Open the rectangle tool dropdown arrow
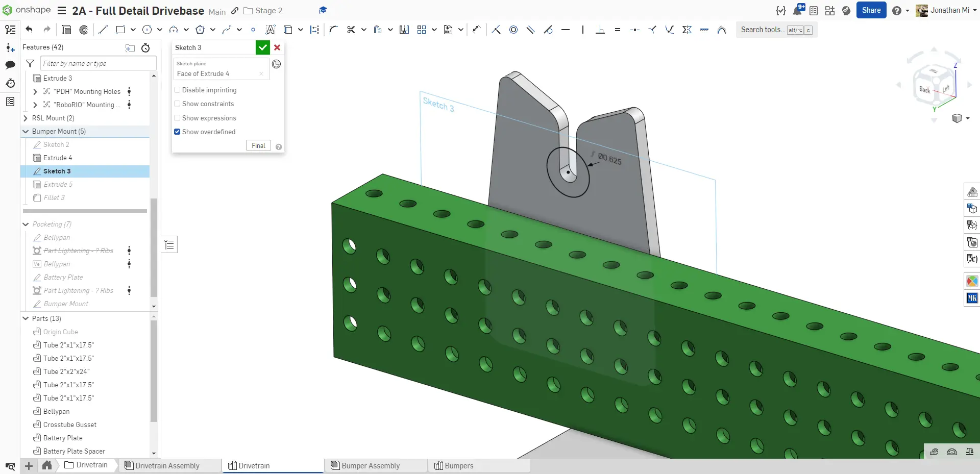Screen dimensions: 980x474 tap(133, 30)
